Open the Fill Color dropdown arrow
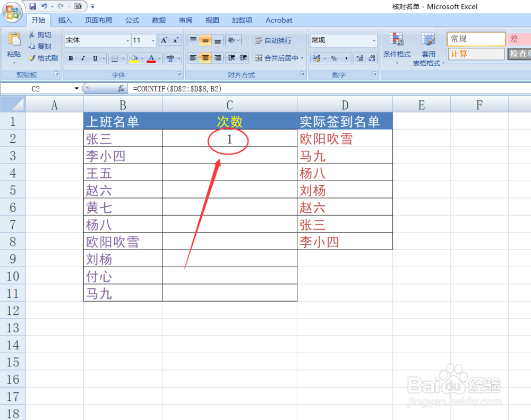Image resolution: width=531 pixels, height=420 pixels. (x=142, y=57)
